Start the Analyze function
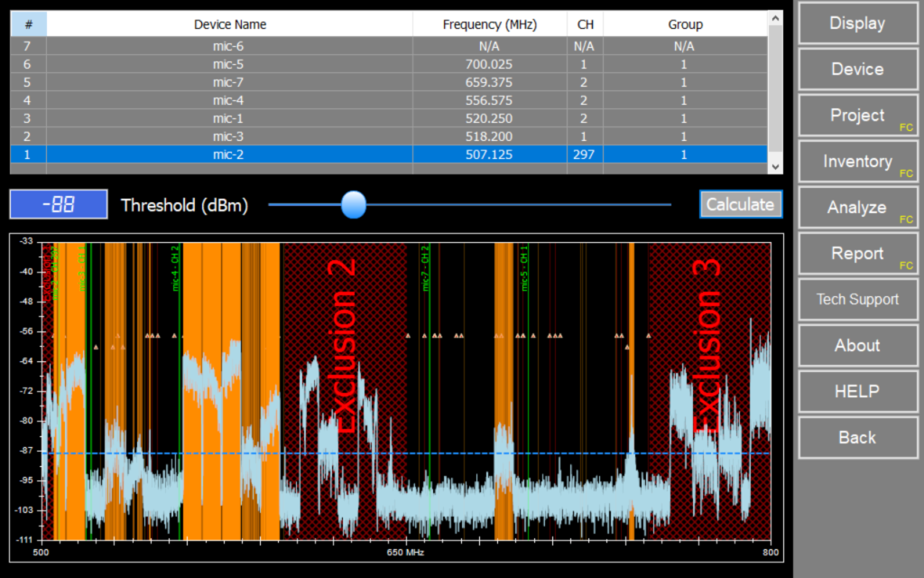This screenshot has height=578, width=924. tap(856, 207)
